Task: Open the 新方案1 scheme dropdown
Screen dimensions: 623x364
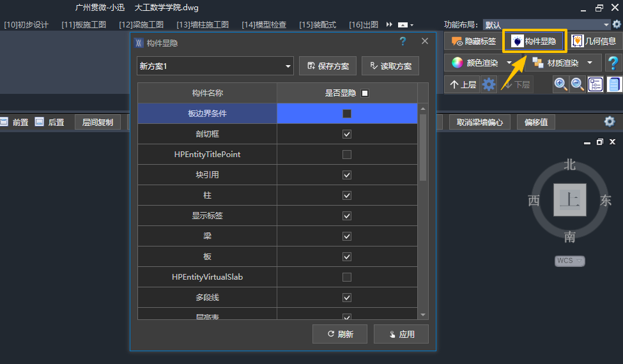Action: point(215,66)
